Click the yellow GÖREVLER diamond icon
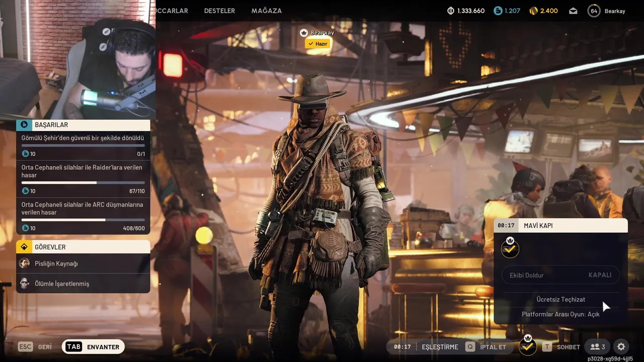This screenshot has width=644, height=362. tap(24, 247)
